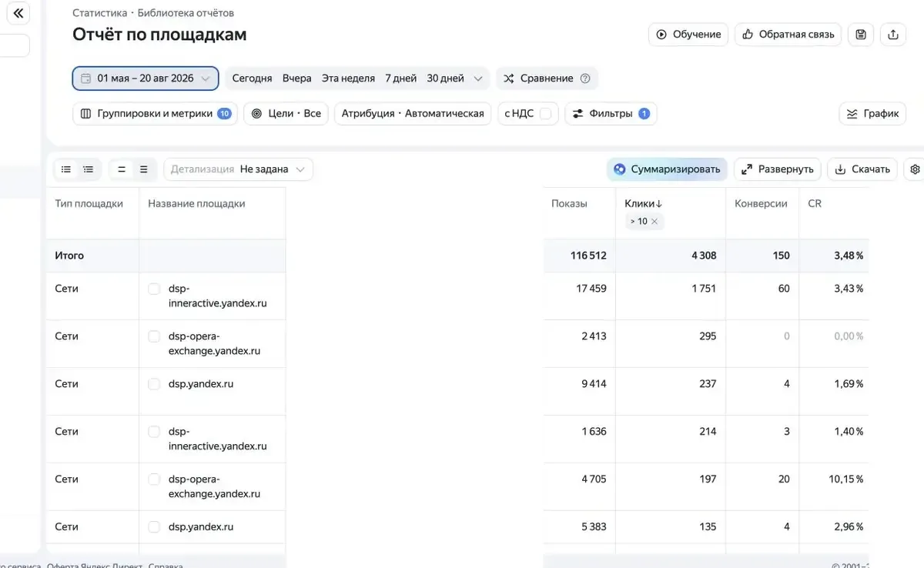Check dsp-opera-exchange.yandex.ru row with 197 clicks

point(154,479)
